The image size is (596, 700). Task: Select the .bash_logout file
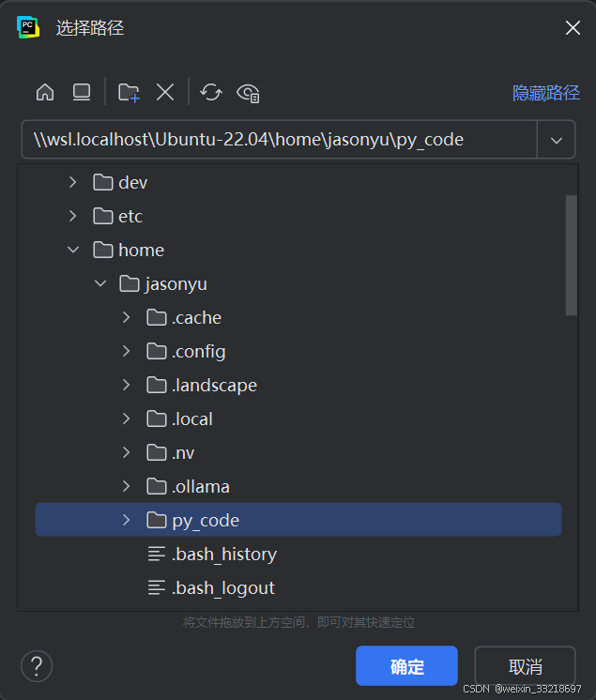click(298, 587)
